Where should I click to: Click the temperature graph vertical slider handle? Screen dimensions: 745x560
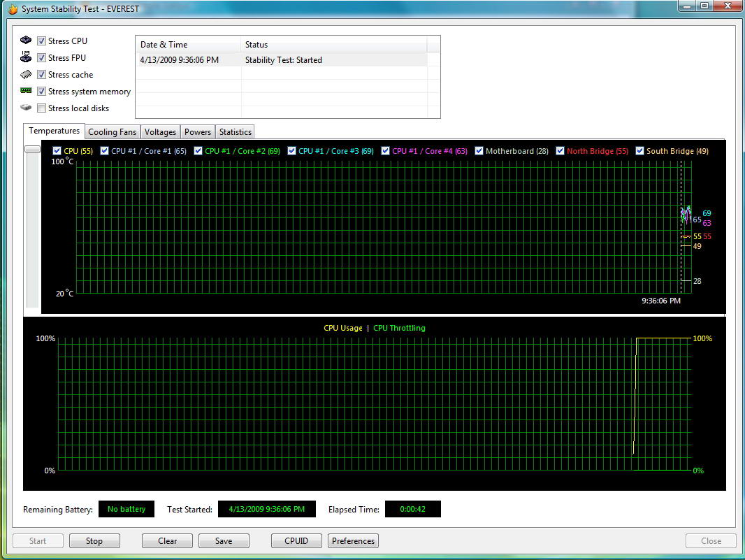(32, 149)
